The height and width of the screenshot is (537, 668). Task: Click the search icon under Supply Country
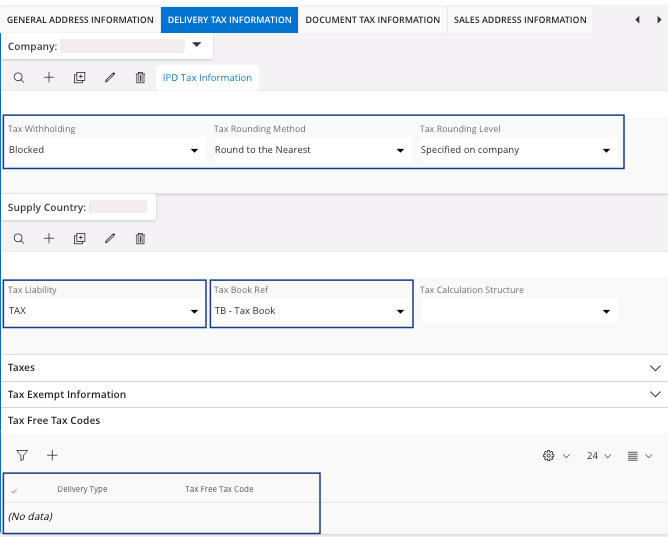(x=19, y=238)
